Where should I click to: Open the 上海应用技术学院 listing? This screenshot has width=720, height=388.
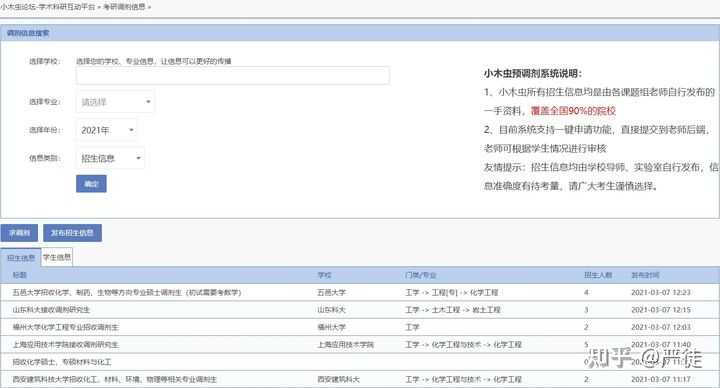click(65, 345)
